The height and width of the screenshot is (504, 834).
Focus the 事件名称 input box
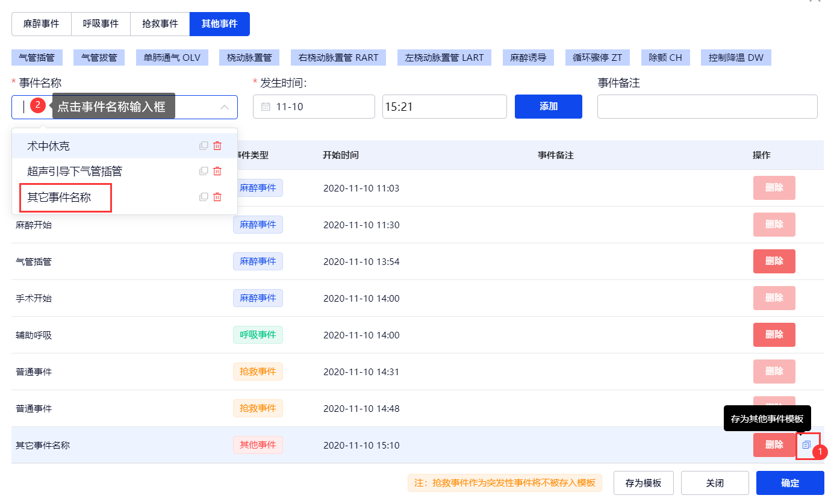click(125, 107)
